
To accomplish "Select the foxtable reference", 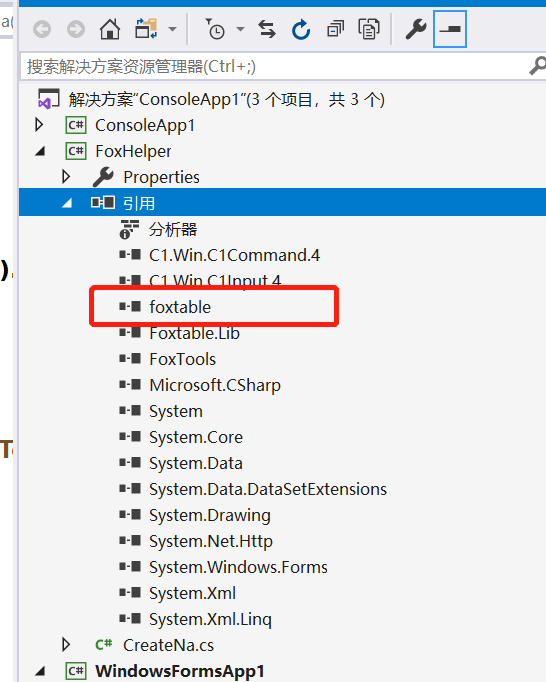I will [180, 307].
